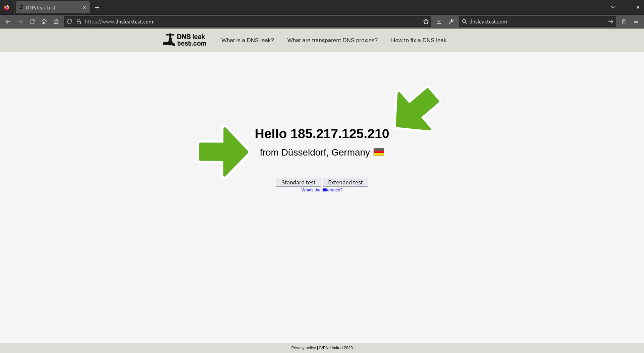644x353 pixels.
Task: Open the Firefox hamburger menu
Action: [636, 21]
